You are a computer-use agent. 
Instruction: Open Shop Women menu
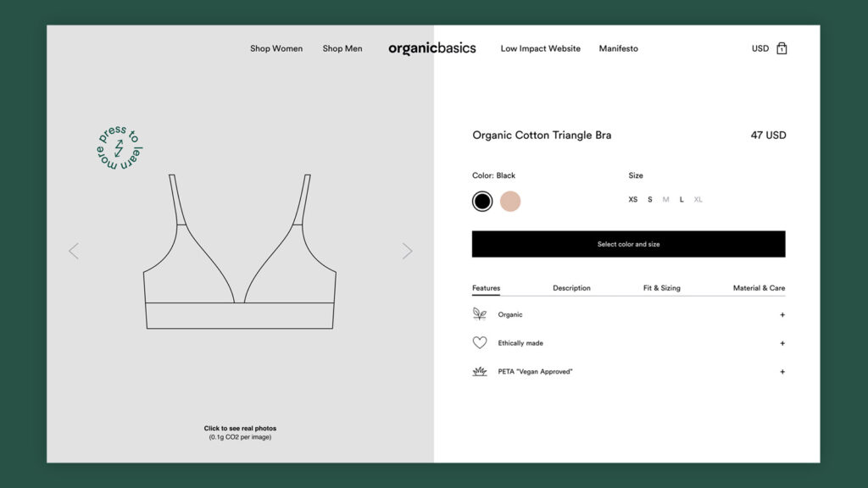click(276, 48)
